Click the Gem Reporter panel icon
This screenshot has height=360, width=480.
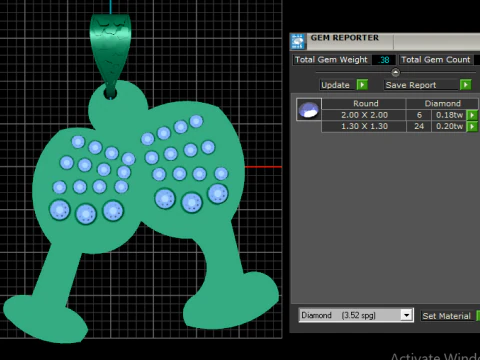[x=298, y=42]
